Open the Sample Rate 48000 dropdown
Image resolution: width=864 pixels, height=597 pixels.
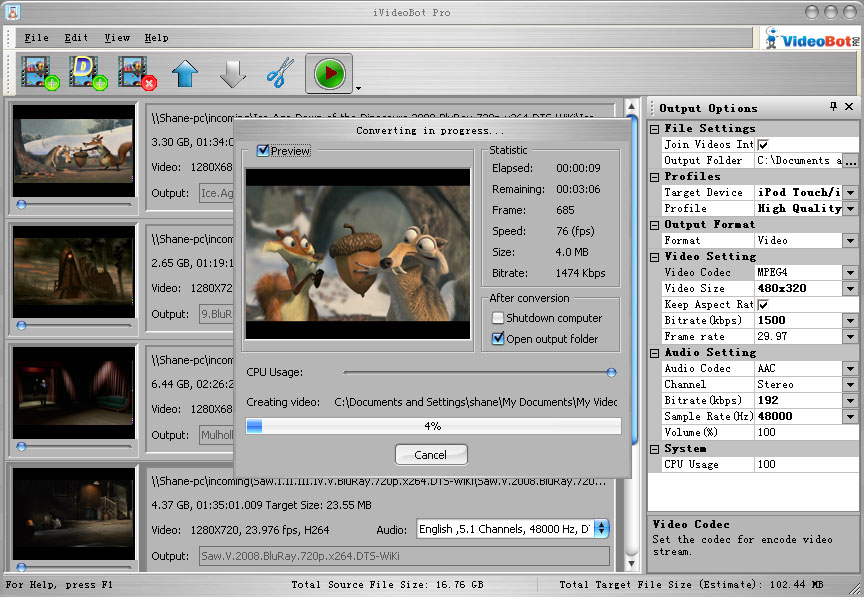click(851, 416)
